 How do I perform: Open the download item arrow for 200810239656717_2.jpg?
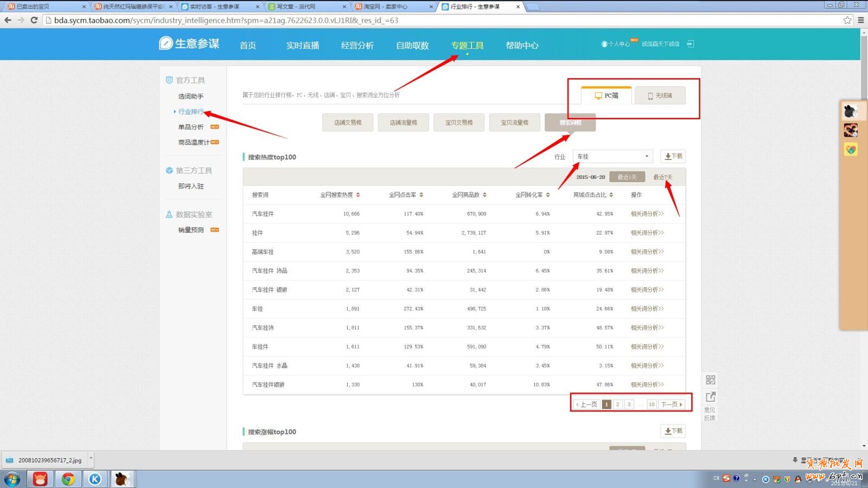[91, 459]
